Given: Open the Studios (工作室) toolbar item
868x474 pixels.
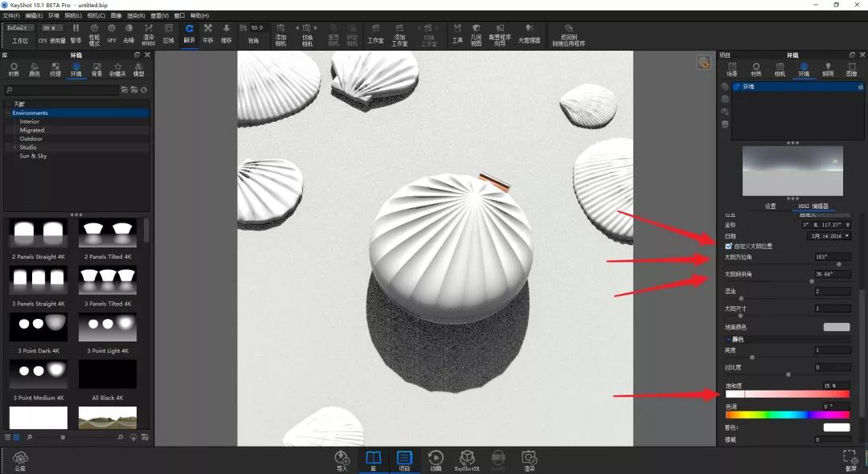Looking at the screenshot, I should 375,33.
